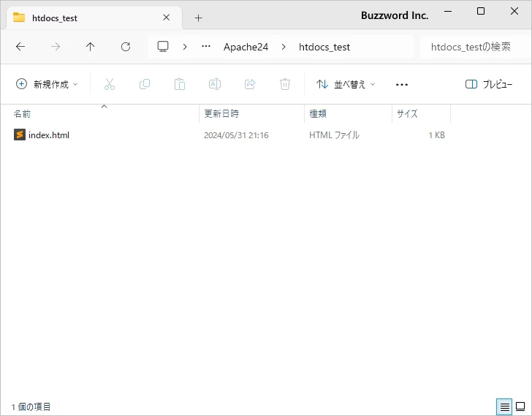Sort by サイズ column header
The width and height of the screenshot is (532, 416).
point(407,113)
